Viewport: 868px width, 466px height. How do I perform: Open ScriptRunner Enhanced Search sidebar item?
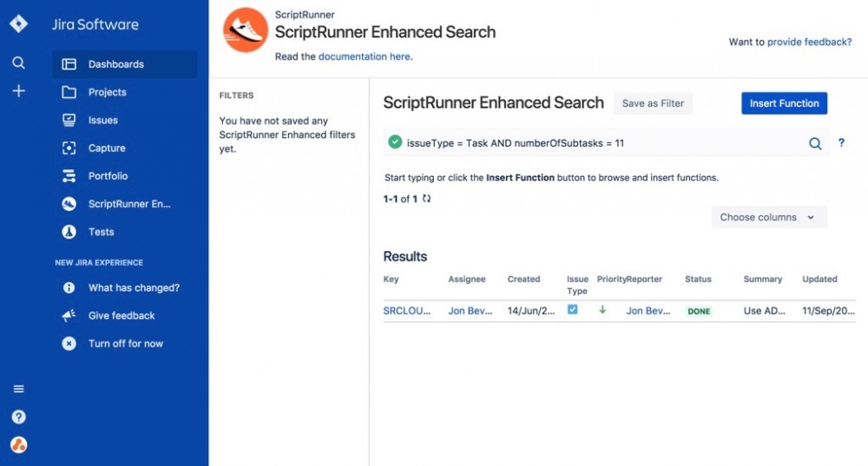tap(129, 204)
